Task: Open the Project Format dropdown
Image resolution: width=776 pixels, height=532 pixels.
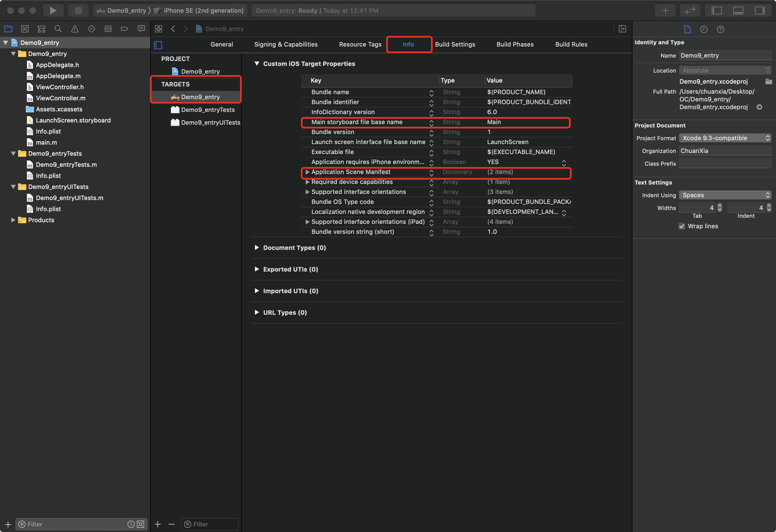Action: pyautogui.click(x=724, y=138)
